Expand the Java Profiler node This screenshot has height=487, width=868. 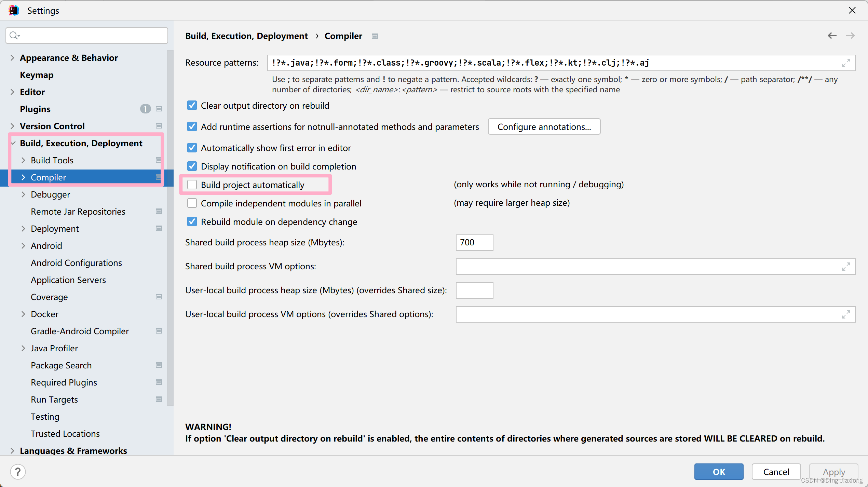(23, 348)
